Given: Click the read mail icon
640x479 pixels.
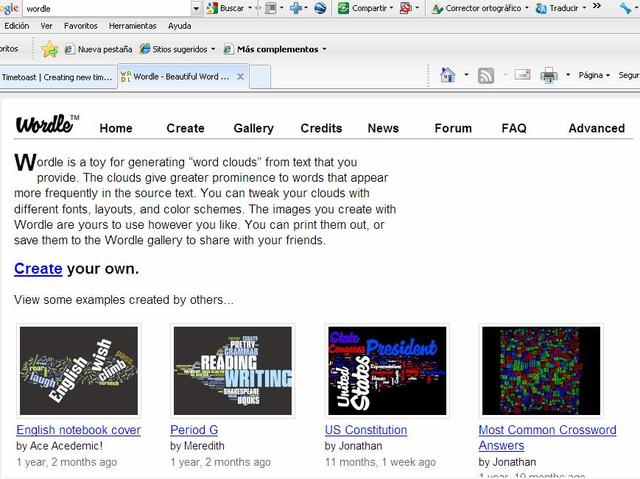Looking at the screenshot, I should click(522, 75).
